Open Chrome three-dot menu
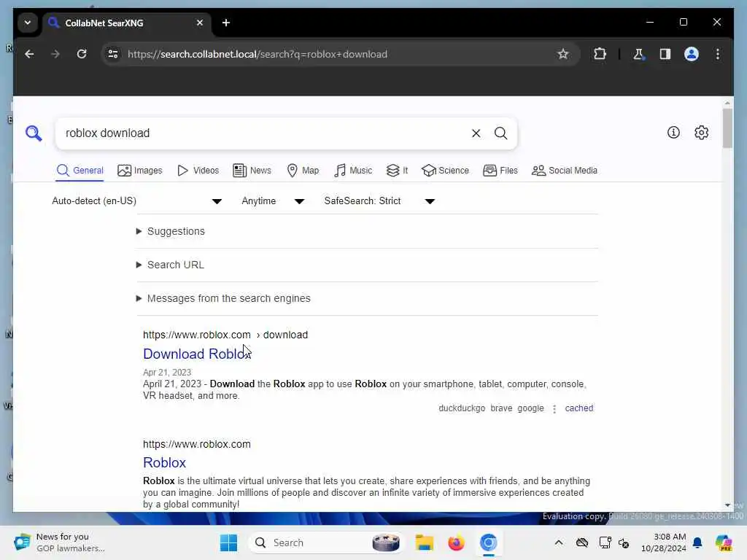 coord(718,54)
